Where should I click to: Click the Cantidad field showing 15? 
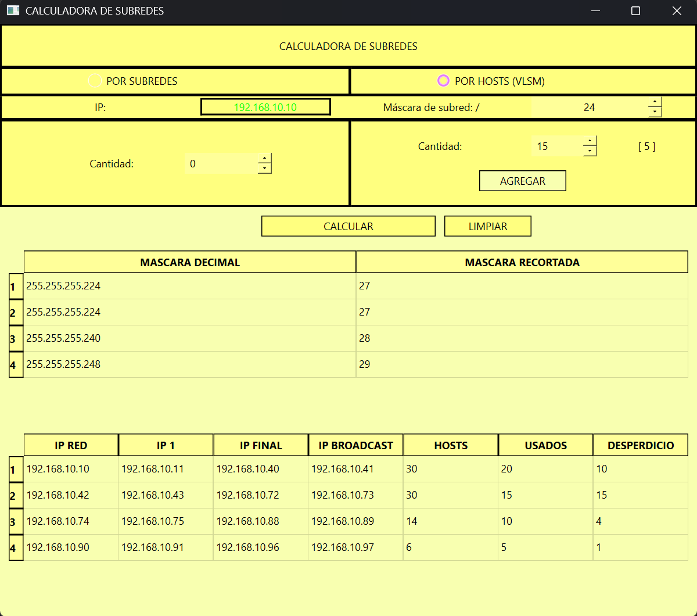[x=555, y=146]
